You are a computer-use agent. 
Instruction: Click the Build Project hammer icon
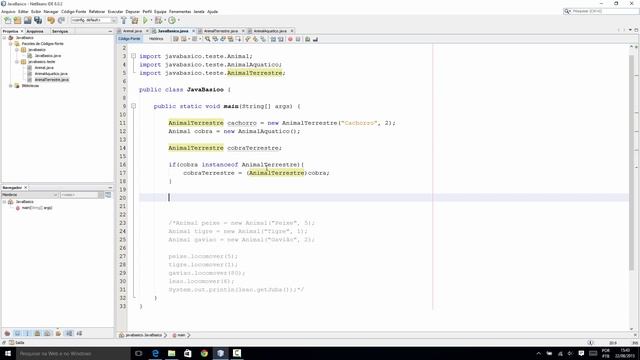pyautogui.click(x=124, y=20)
